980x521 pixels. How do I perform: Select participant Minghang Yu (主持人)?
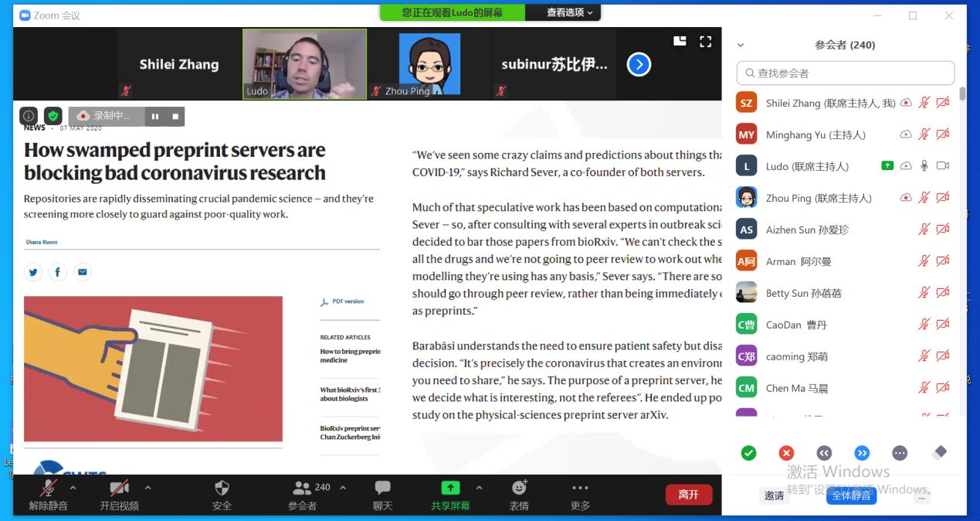click(846, 135)
